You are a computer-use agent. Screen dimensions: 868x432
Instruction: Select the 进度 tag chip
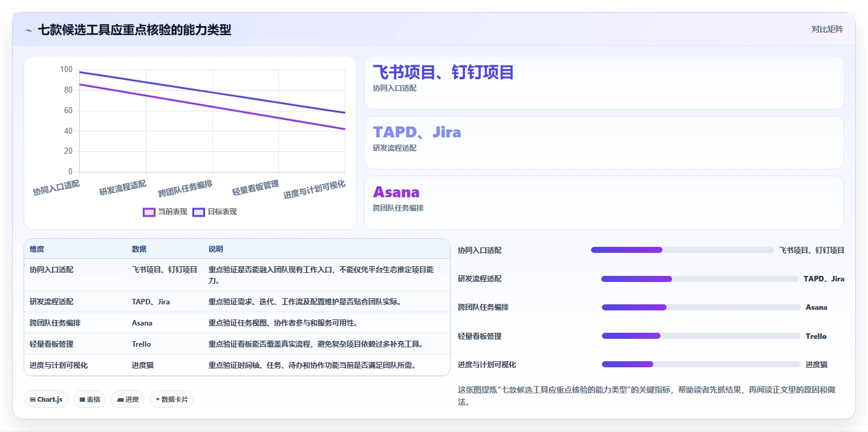[x=128, y=399]
